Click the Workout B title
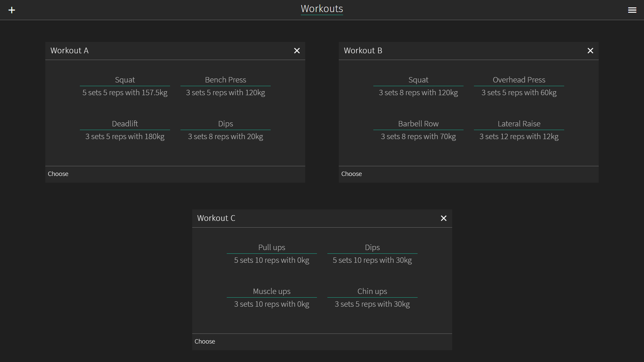644x362 pixels. (363, 51)
